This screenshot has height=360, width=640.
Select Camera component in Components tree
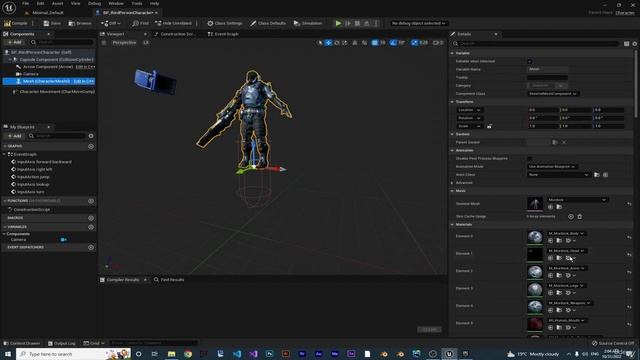pyautogui.click(x=31, y=74)
